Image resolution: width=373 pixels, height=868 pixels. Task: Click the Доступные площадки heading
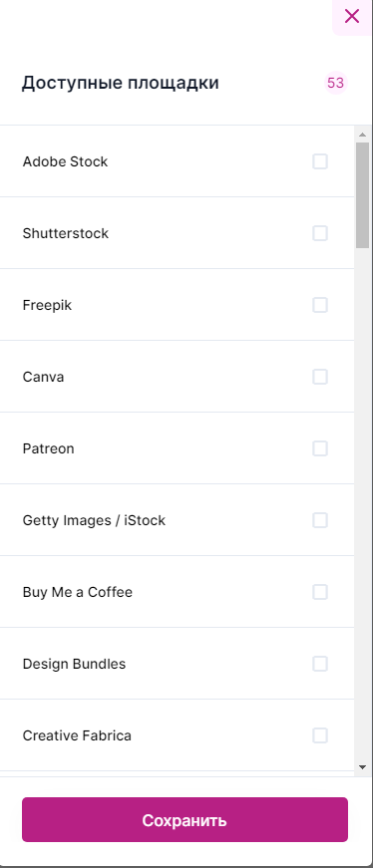121,83
